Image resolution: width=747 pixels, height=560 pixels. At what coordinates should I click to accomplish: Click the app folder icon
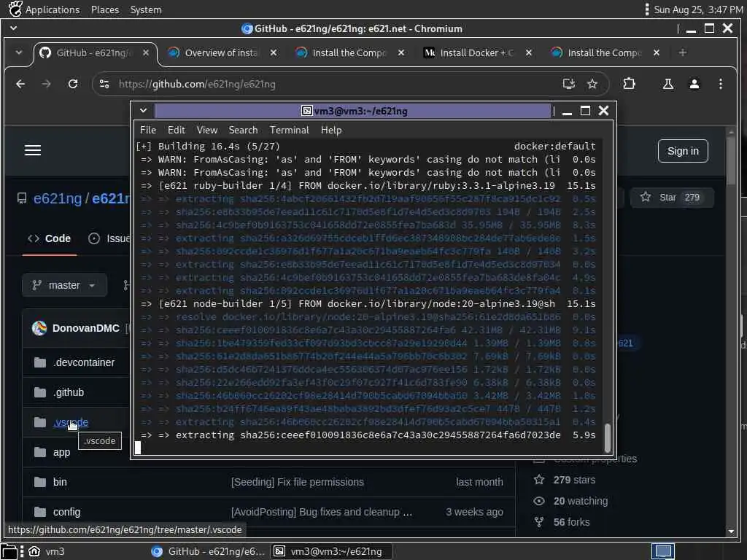[x=40, y=452]
